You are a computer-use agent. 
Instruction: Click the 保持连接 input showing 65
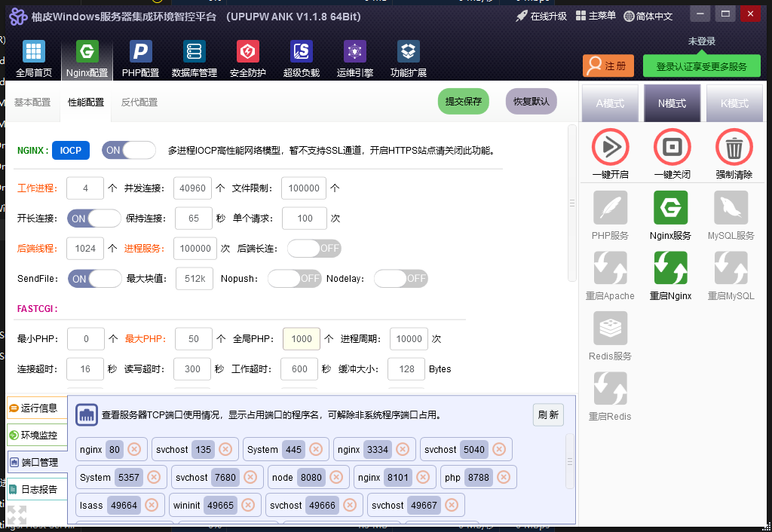tap(194, 219)
